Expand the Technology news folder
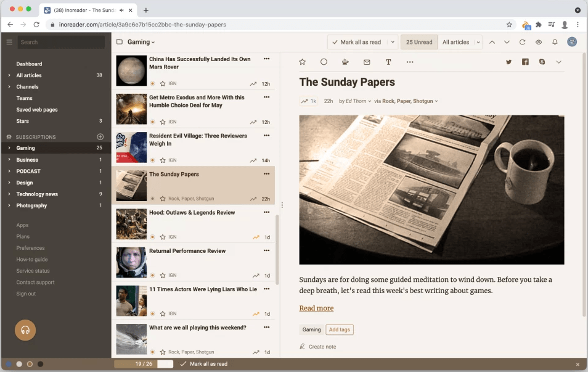Viewport: 588px width, 372px height. click(9, 194)
